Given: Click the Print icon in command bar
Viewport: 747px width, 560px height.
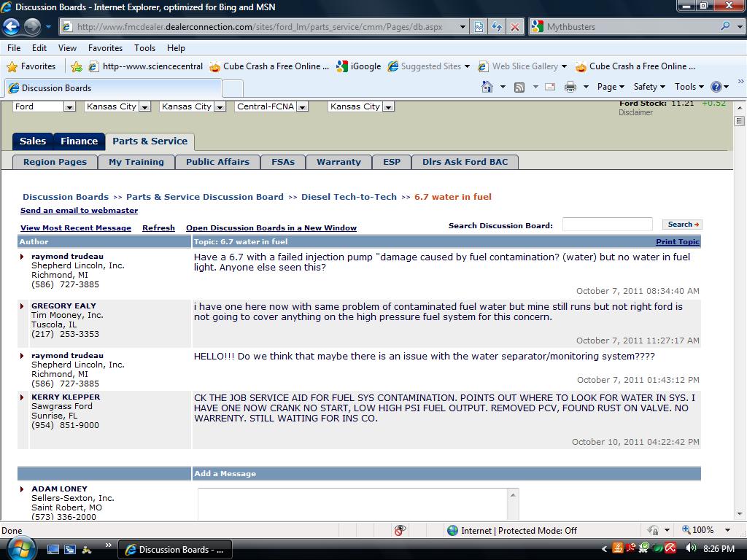Looking at the screenshot, I should [570, 87].
